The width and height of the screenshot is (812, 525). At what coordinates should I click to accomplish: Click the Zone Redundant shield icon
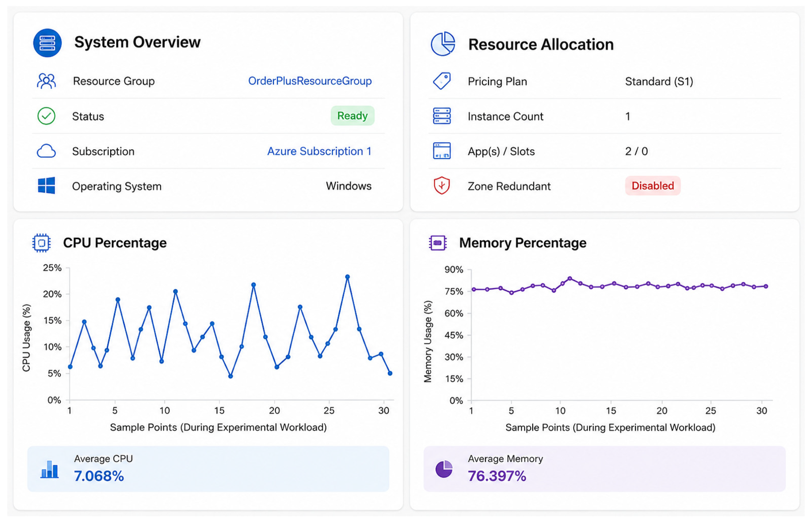point(442,186)
